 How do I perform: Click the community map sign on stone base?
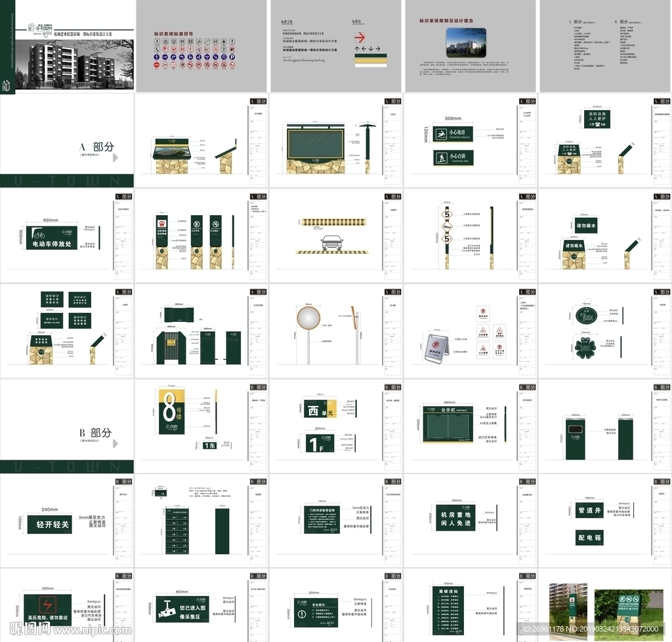pyautogui.click(x=171, y=156)
